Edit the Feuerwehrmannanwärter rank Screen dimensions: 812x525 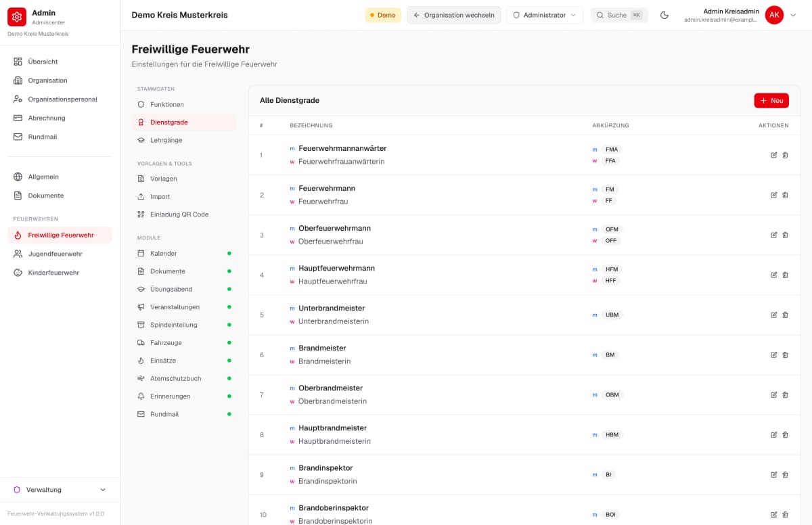(774, 155)
